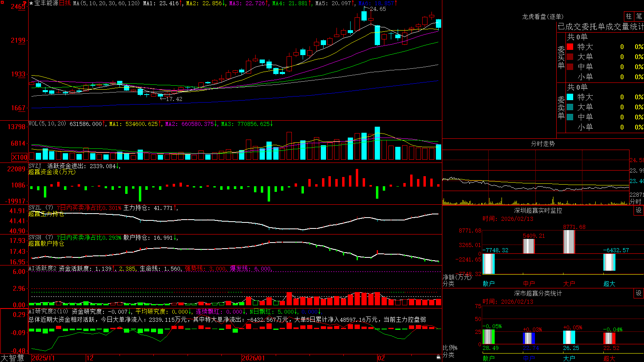This screenshot has height=362, width=644.
Task: Click the 17.42 low price annotation
Action: click(x=174, y=99)
